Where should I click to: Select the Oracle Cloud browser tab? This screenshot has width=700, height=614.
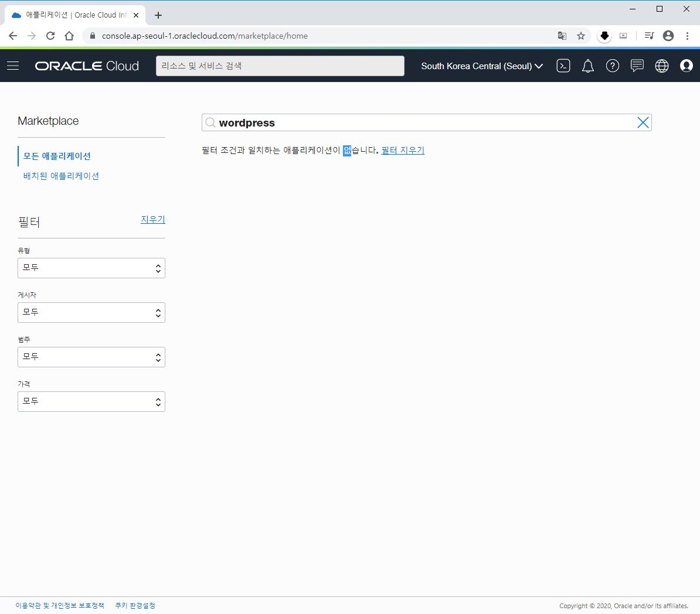pyautogui.click(x=75, y=15)
